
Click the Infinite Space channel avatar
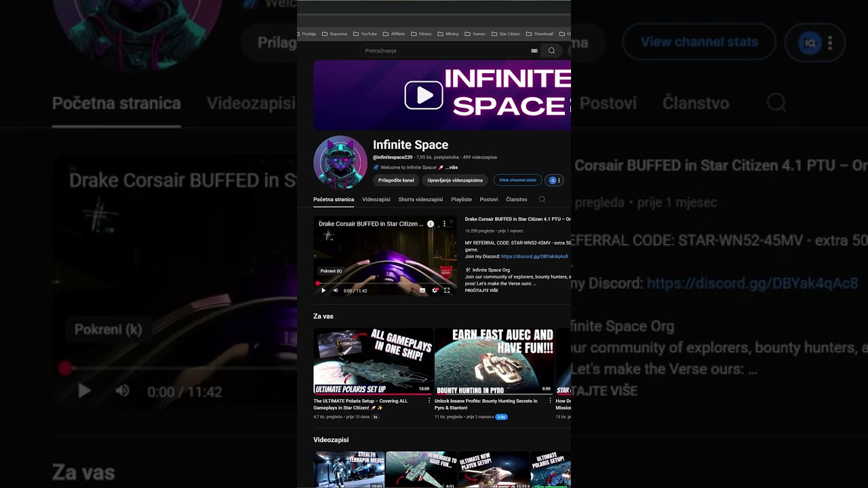coord(340,163)
